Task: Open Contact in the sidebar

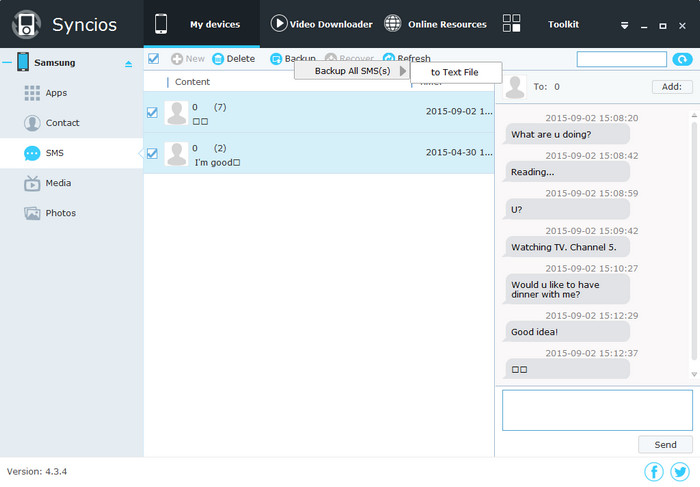Action: point(71,123)
